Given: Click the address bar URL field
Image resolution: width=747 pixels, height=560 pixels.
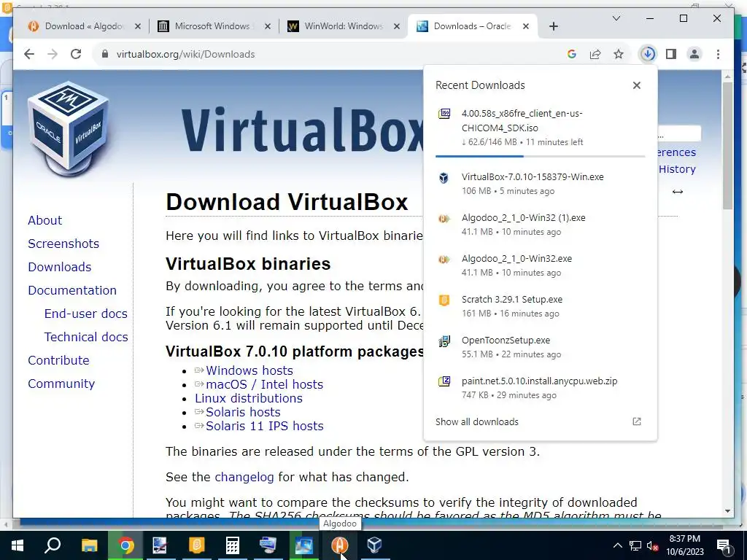Looking at the screenshot, I should 329,54.
